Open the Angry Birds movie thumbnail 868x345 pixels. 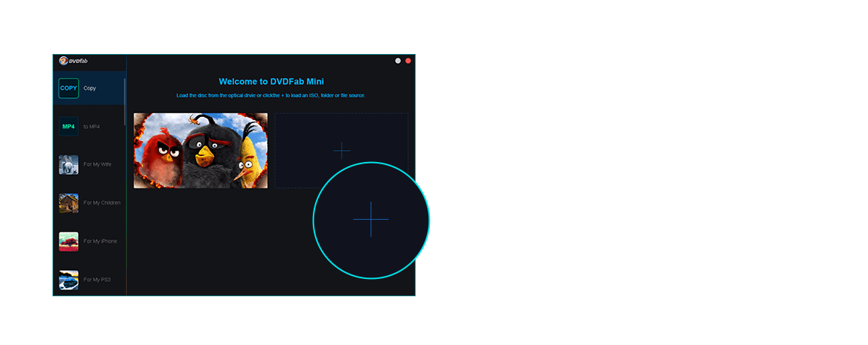[200, 151]
